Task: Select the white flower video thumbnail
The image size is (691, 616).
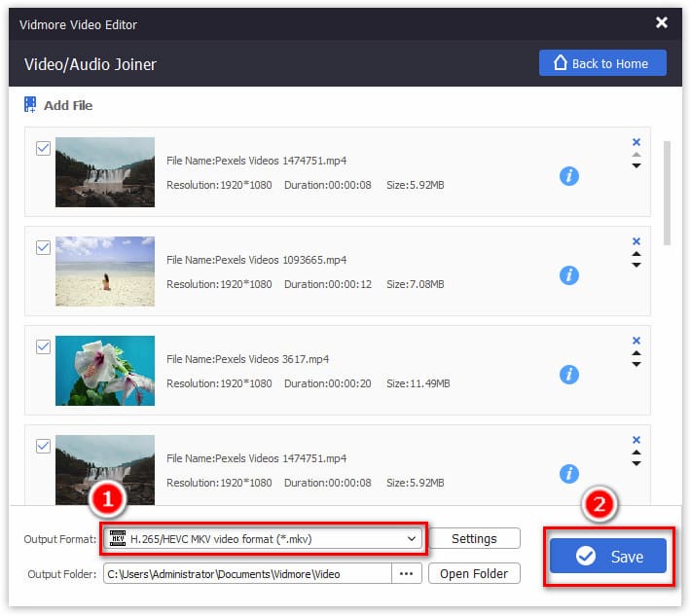Action: point(105,371)
